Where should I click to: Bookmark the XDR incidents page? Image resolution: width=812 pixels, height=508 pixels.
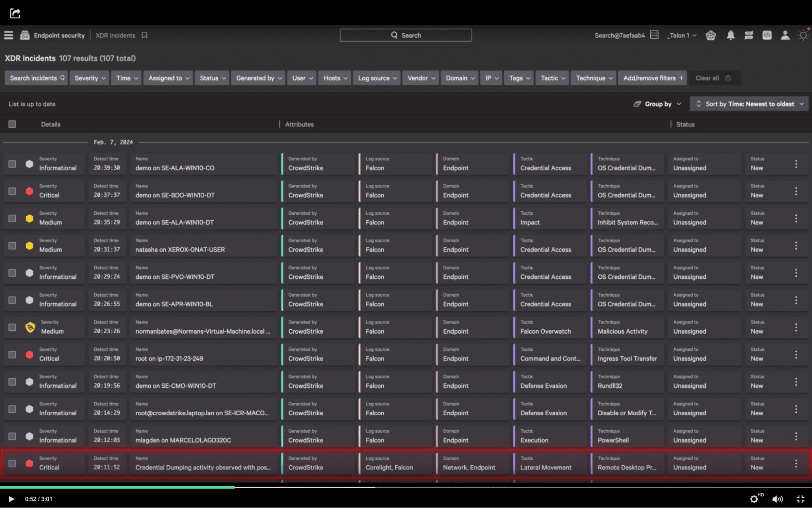tap(144, 35)
